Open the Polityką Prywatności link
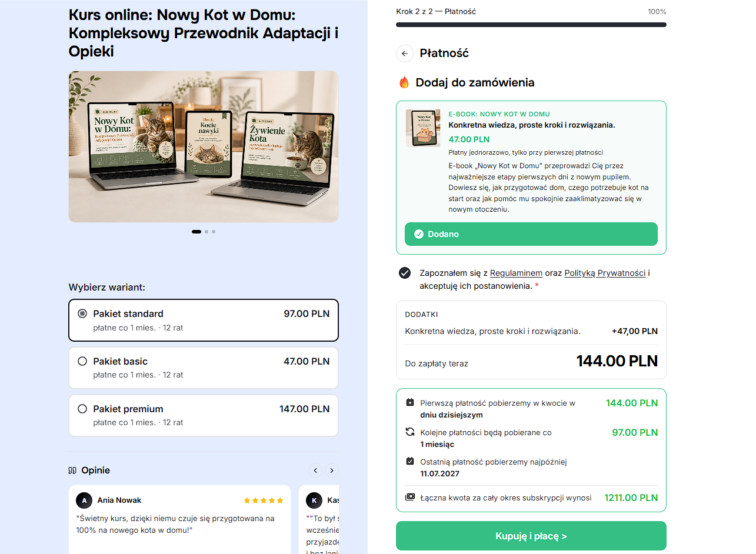 605,273
